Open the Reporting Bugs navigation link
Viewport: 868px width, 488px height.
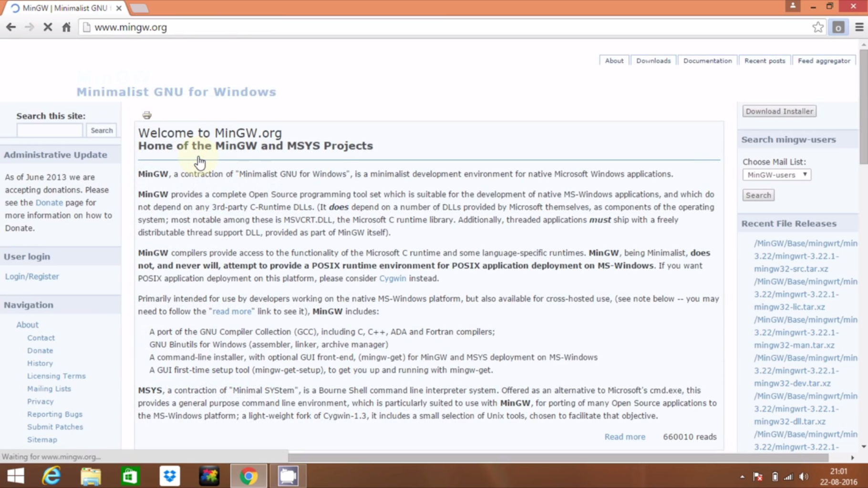(x=55, y=414)
